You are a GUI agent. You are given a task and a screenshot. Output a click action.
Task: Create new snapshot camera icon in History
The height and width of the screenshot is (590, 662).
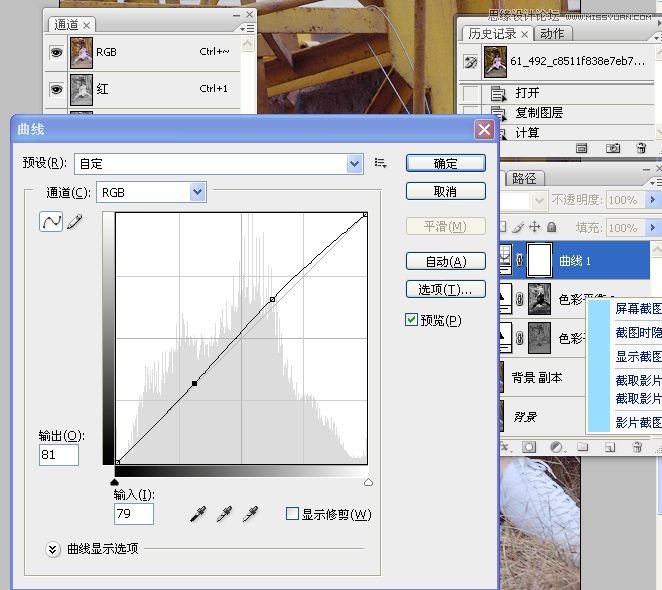coord(613,148)
